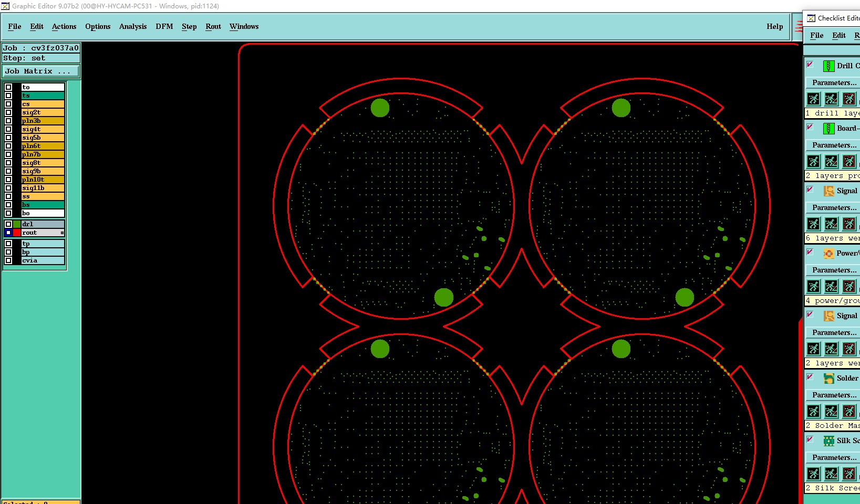Viewport: 860px width, 504px height.
Task: Click red-outlined running-man under Power/Ground checks
Action: tap(849, 286)
